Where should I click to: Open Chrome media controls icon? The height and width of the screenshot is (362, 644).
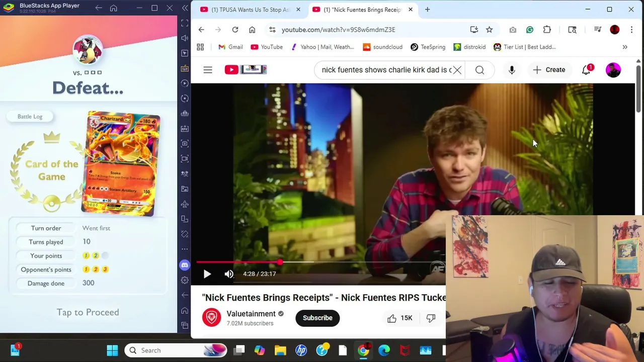pos(598,30)
